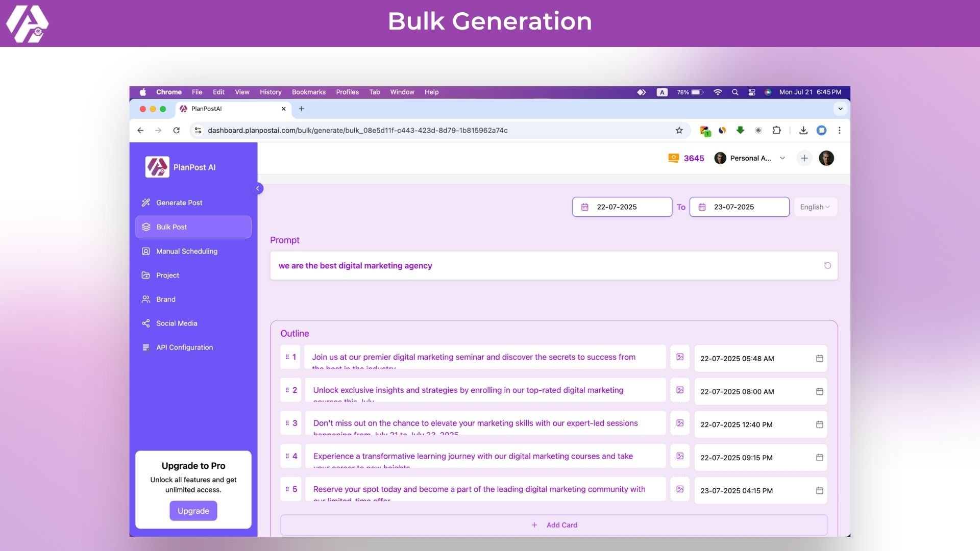Click the regenerate icon in the Prompt field
Image resolution: width=980 pixels, height=551 pixels.
click(827, 265)
